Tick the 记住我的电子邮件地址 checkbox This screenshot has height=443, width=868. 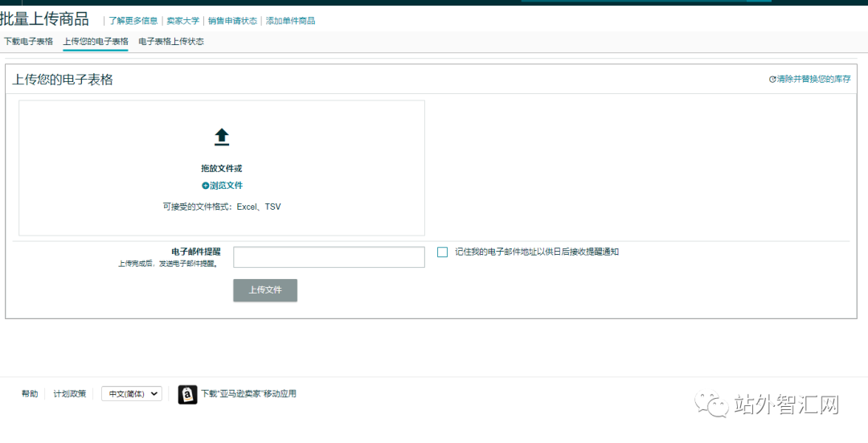point(442,252)
